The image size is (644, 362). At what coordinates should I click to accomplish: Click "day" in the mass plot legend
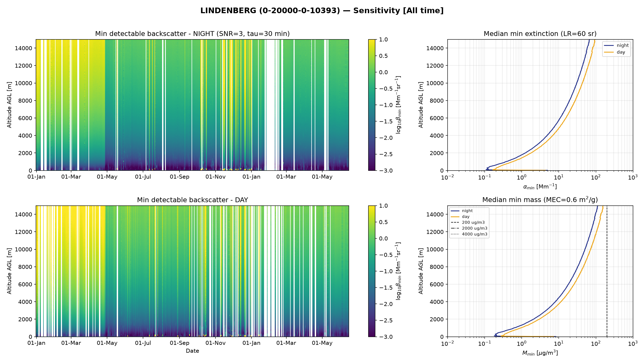click(x=466, y=217)
